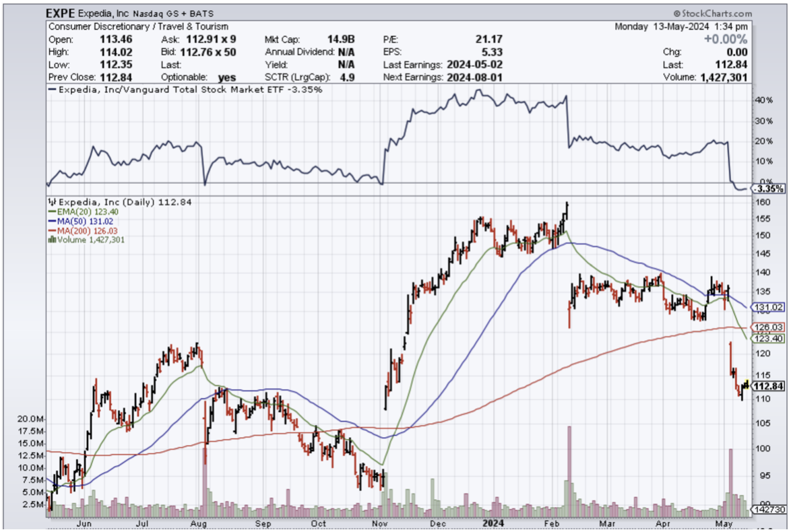791x532 pixels.
Task: Click the StockCharts.com watermark text
Action: tap(712, 13)
